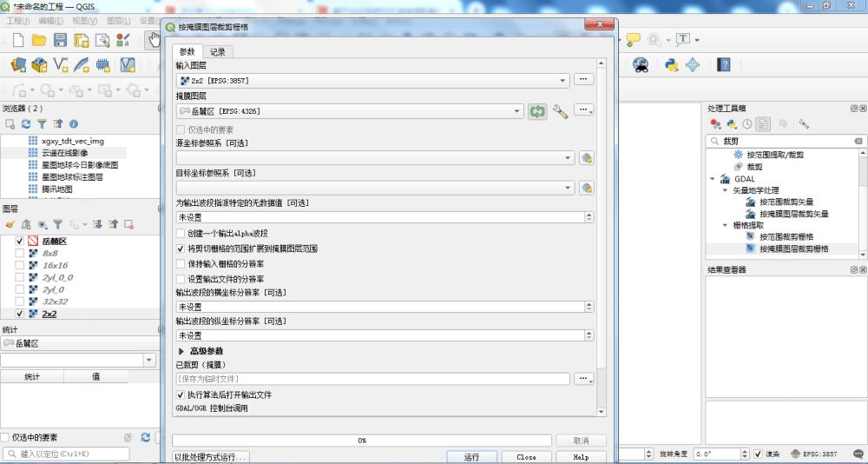Expand the advanced parameters section (高级参数)
Viewport: 868px width, 464px height.
[181, 351]
